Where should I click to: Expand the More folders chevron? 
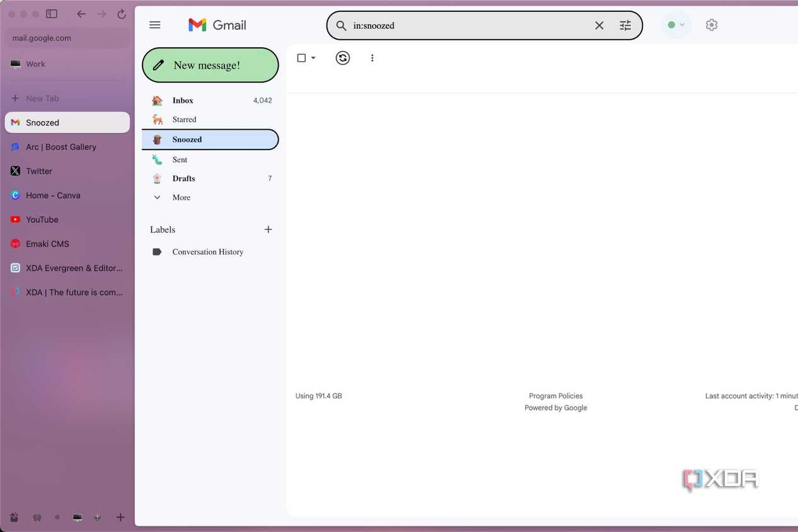[157, 197]
